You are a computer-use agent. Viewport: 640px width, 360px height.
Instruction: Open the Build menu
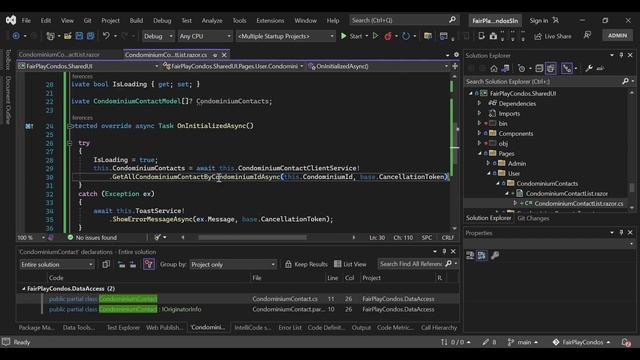[136, 20]
